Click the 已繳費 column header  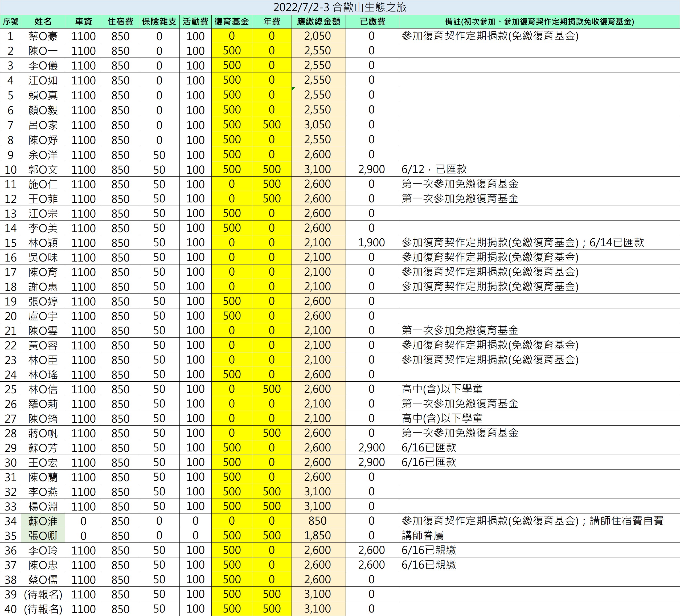[373, 22]
